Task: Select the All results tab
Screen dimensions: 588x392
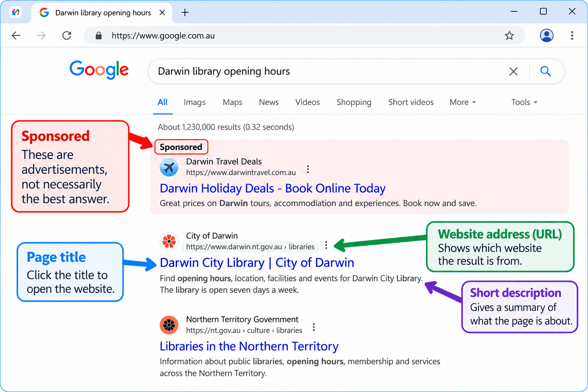Action: click(163, 102)
